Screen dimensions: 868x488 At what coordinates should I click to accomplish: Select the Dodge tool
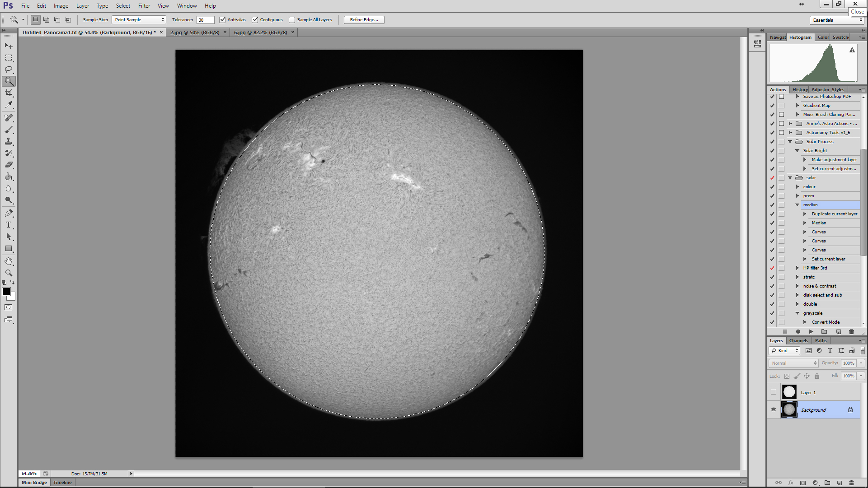pos(9,200)
